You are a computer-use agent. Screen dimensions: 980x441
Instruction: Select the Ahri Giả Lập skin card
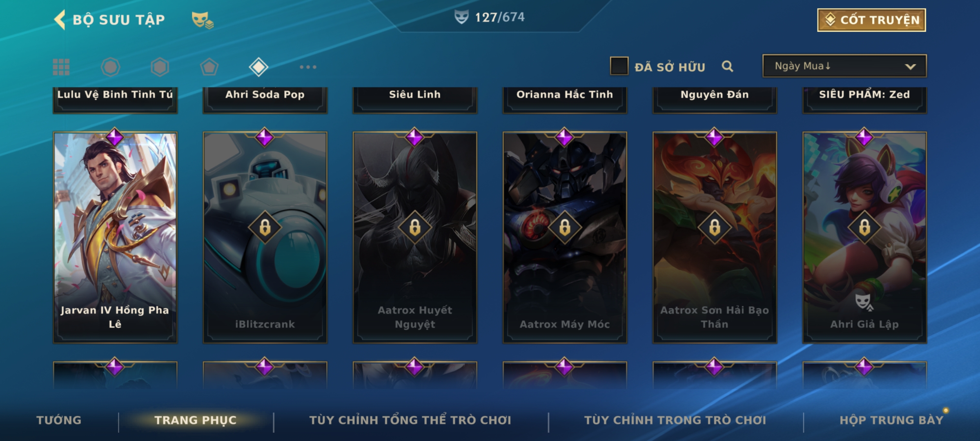click(x=864, y=237)
